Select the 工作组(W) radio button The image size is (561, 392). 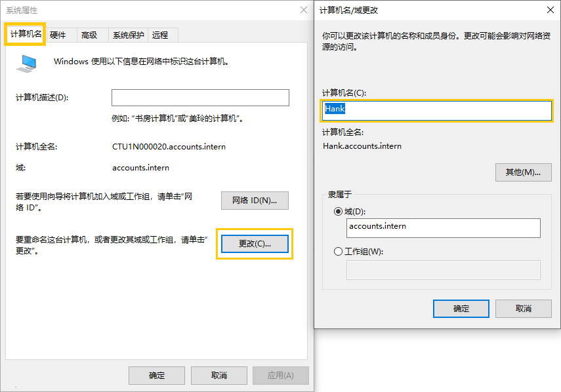point(339,251)
